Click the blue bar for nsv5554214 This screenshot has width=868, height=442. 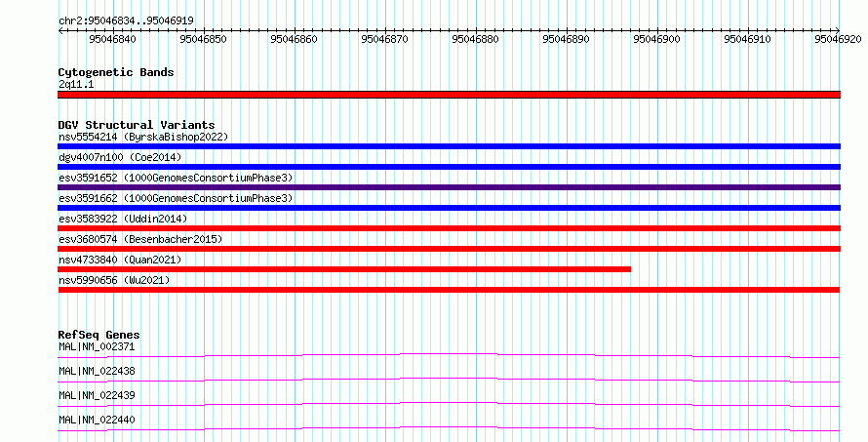(x=449, y=146)
